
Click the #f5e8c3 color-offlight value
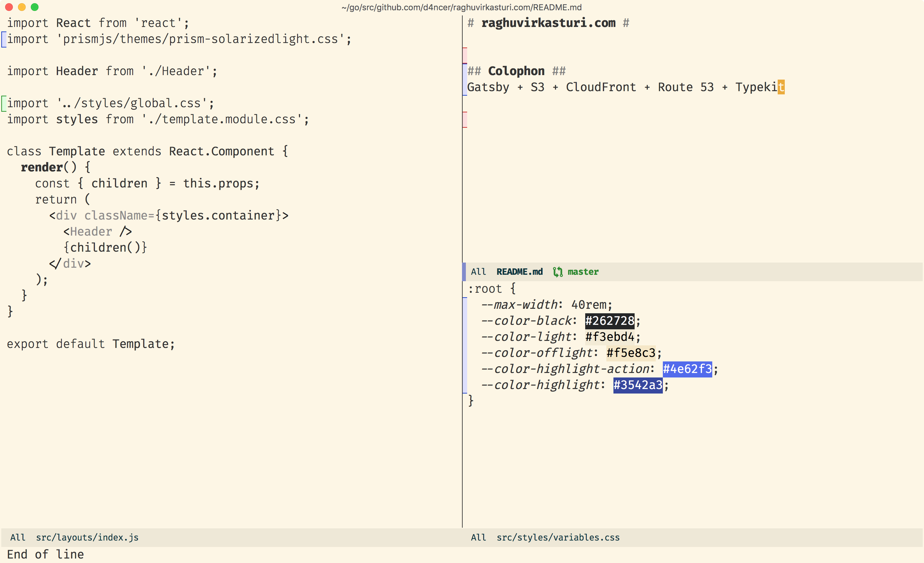tap(631, 353)
